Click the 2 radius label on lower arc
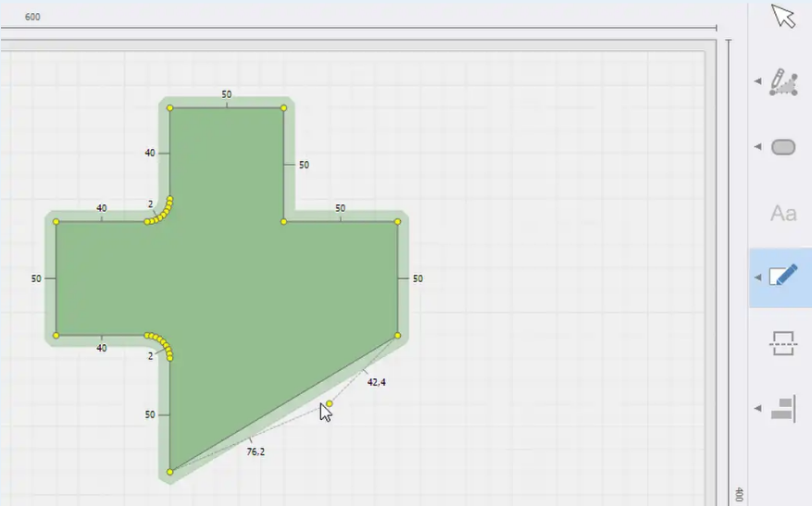Image resolution: width=812 pixels, height=506 pixels. (151, 356)
